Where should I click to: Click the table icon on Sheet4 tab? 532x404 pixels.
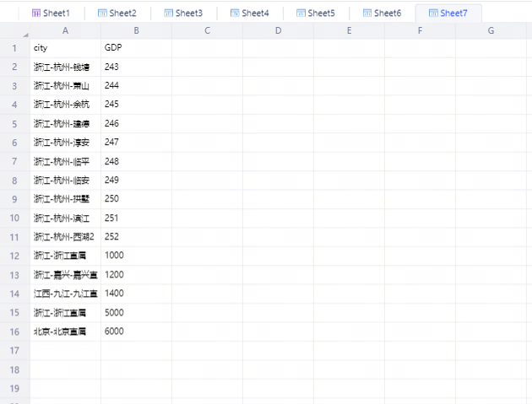(x=234, y=13)
